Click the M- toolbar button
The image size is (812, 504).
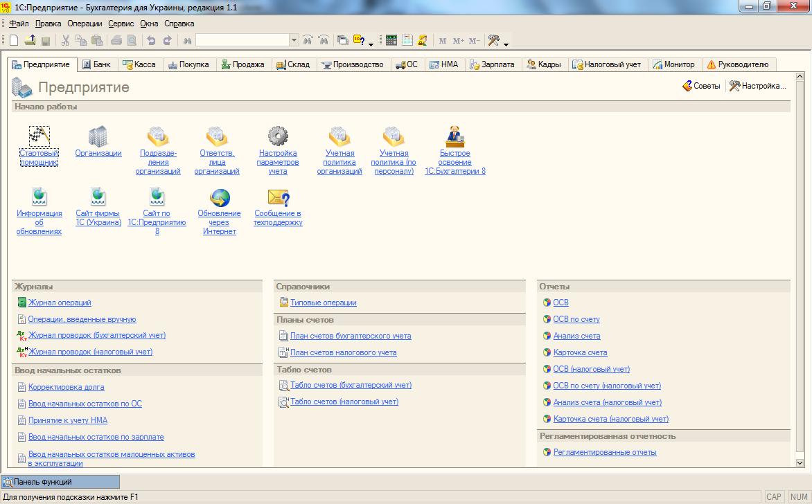[475, 40]
